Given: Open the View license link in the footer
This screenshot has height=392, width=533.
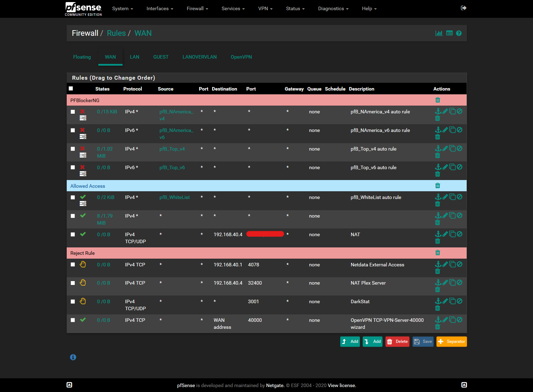Looking at the screenshot, I should coord(342,385).
